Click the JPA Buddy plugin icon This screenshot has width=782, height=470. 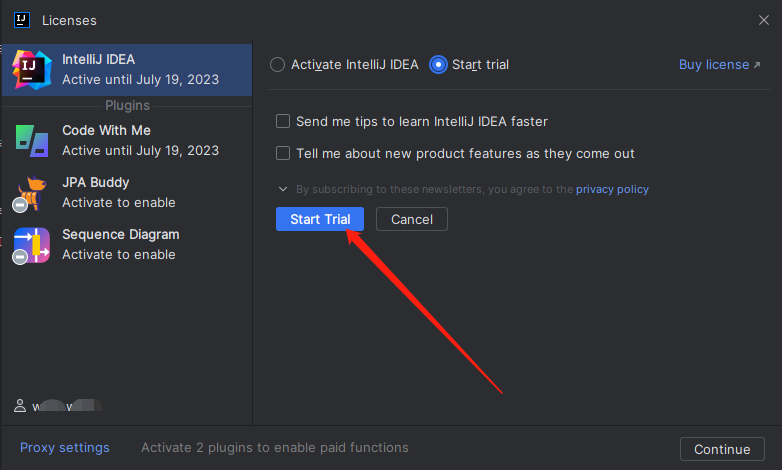click(31, 194)
